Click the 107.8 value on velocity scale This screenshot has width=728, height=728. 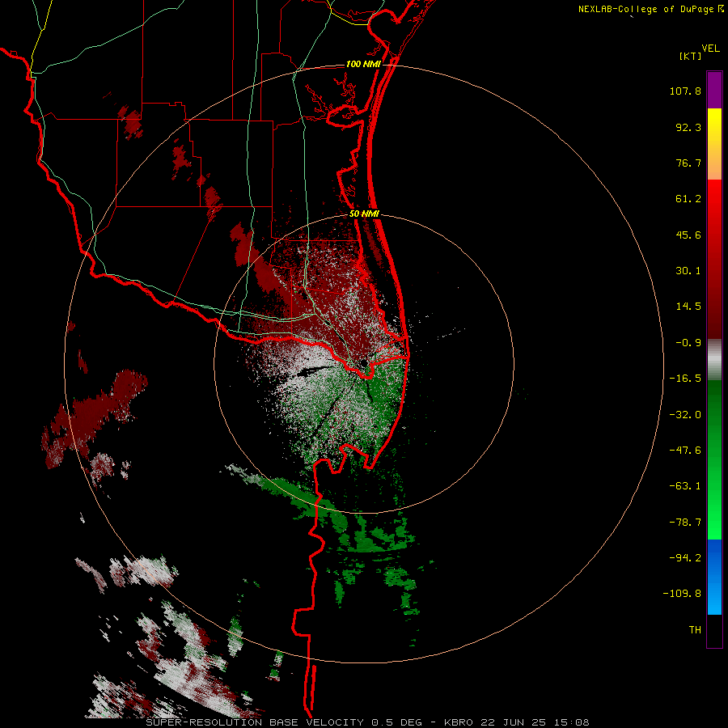tap(685, 91)
